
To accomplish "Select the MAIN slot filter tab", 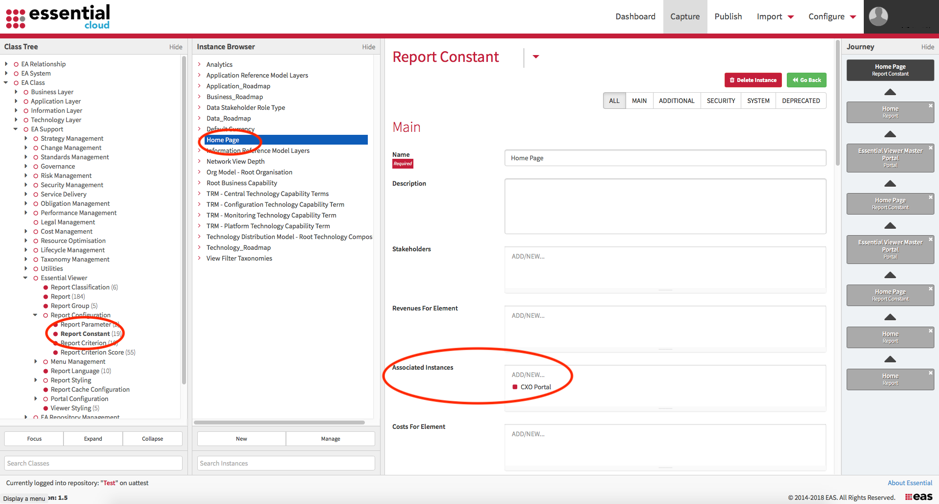I will pos(639,101).
